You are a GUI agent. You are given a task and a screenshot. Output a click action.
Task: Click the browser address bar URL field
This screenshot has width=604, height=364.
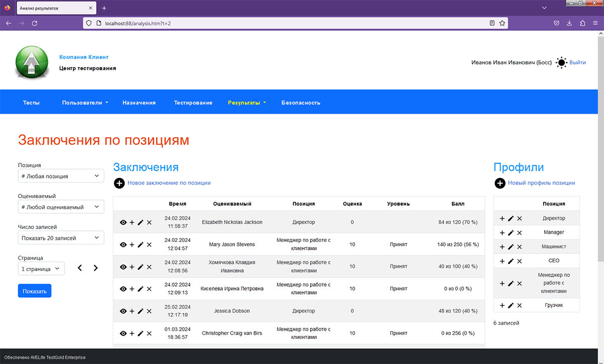[292, 23]
